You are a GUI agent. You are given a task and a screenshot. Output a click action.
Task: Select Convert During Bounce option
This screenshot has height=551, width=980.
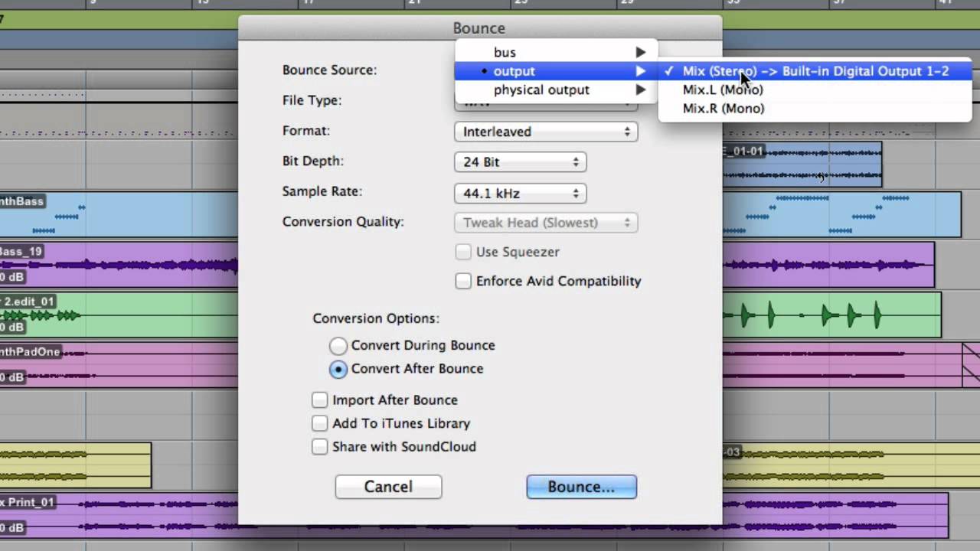pos(338,346)
